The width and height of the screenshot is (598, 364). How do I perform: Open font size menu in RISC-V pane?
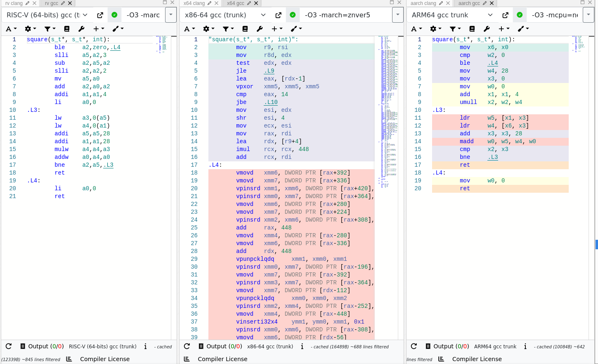tap(11, 29)
